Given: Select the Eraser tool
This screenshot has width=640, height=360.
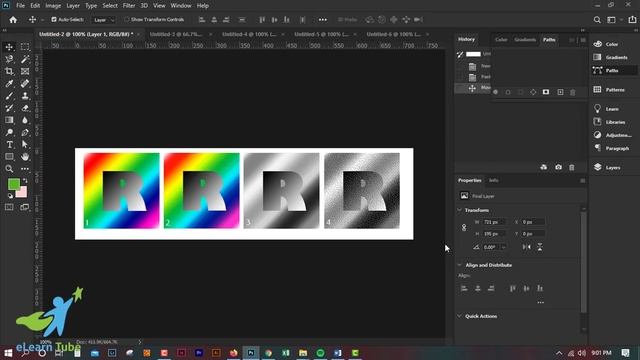Looking at the screenshot, I should pos(25,108).
